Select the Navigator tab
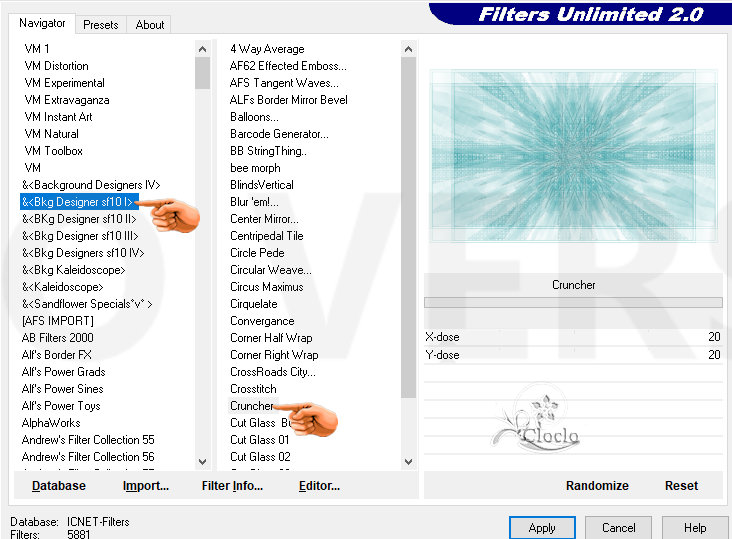The image size is (732, 539). coord(42,23)
